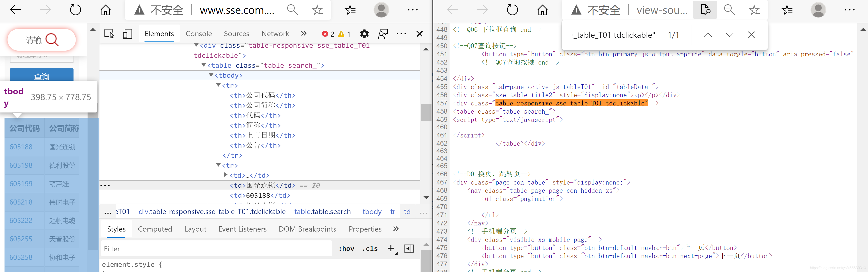Toggle :hov element state panel
Screen dimensions: 868x272
[346, 249]
